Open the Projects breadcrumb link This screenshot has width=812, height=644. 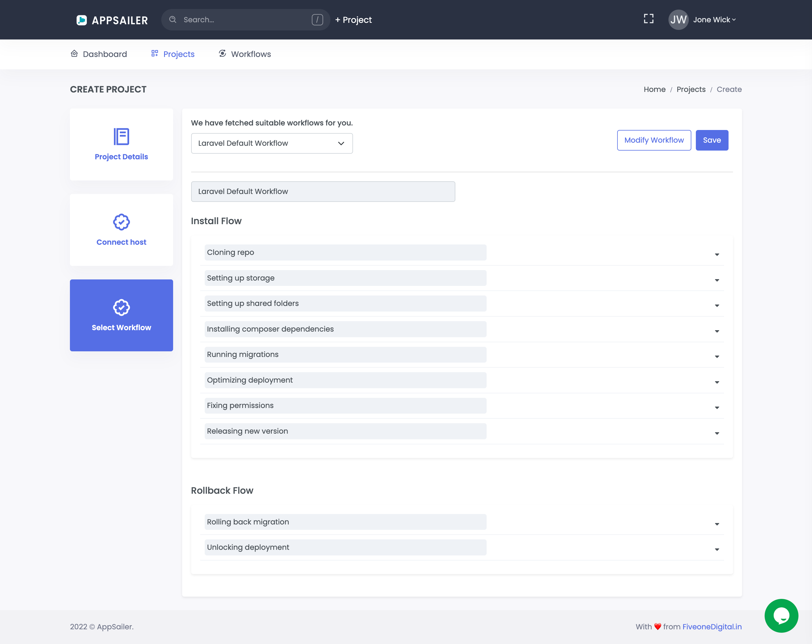point(691,89)
